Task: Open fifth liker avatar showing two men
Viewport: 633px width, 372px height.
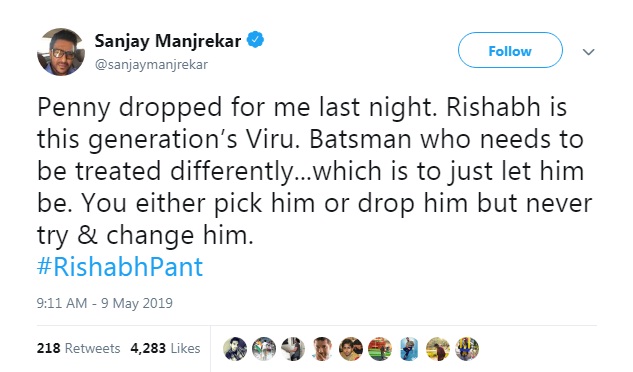Action: coord(351,349)
